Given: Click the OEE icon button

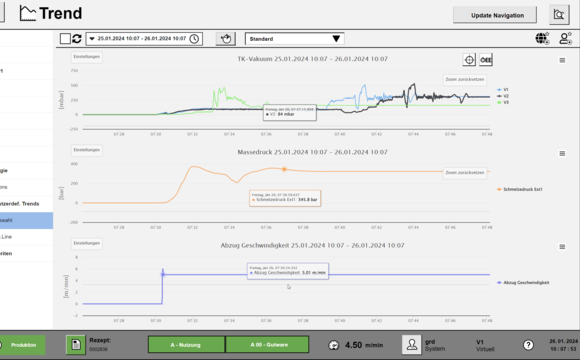Looking at the screenshot, I should coord(486,60).
